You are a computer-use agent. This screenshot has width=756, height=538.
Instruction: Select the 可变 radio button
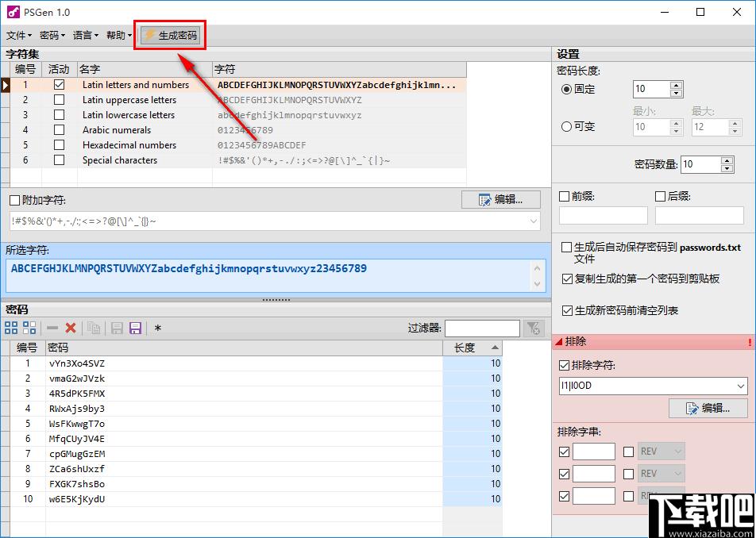point(566,127)
